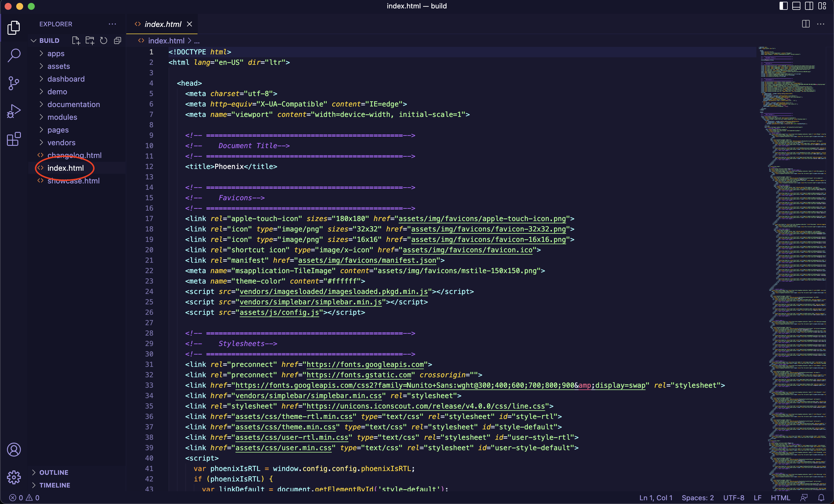Refresh the Explorer file tree

click(x=104, y=41)
